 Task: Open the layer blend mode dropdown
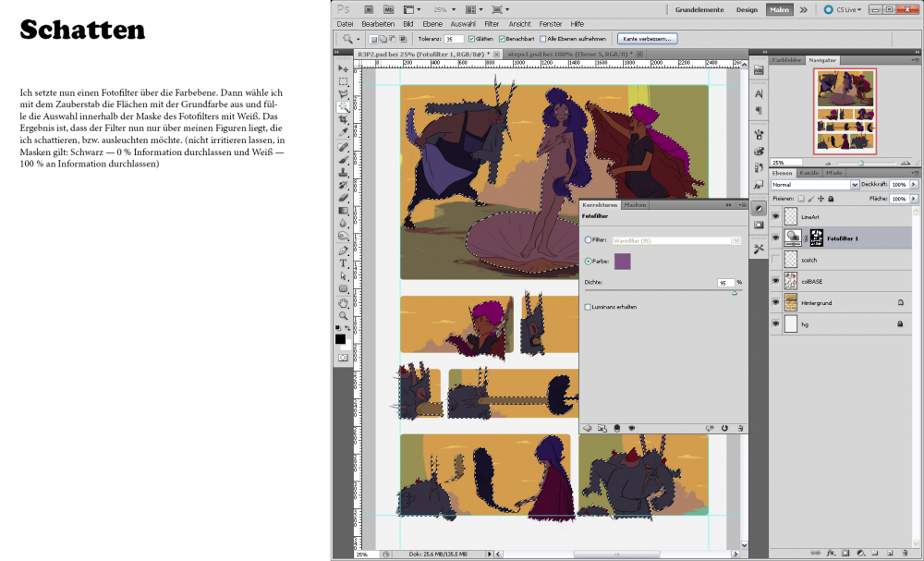(815, 185)
